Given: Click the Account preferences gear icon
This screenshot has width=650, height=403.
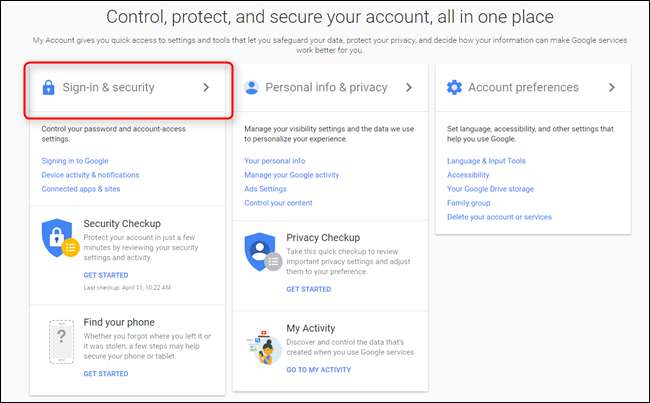Looking at the screenshot, I should pyautogui.click(x=454, y=88).
